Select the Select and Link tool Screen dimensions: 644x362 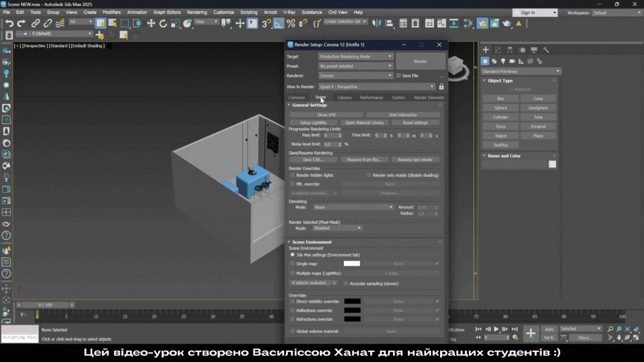pyautogui.click(x=36, y=23)
